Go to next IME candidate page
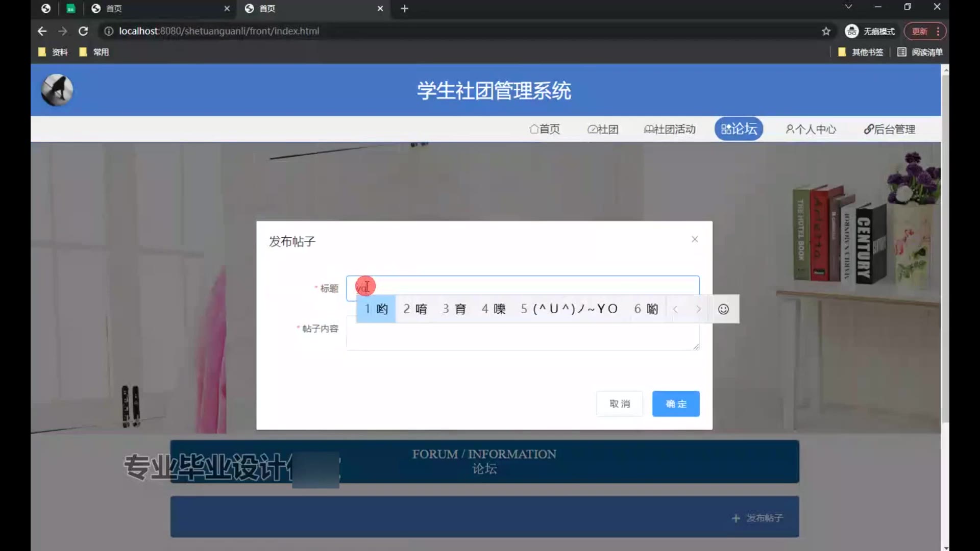Screen dimensions: 980x551 click(x=698, y=309)
